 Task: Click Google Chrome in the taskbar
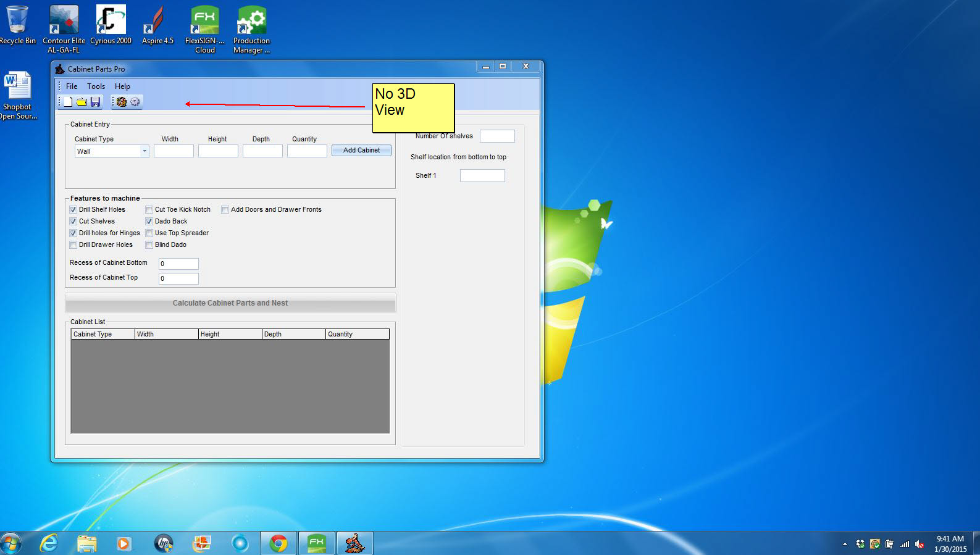[x=279, y=543]
